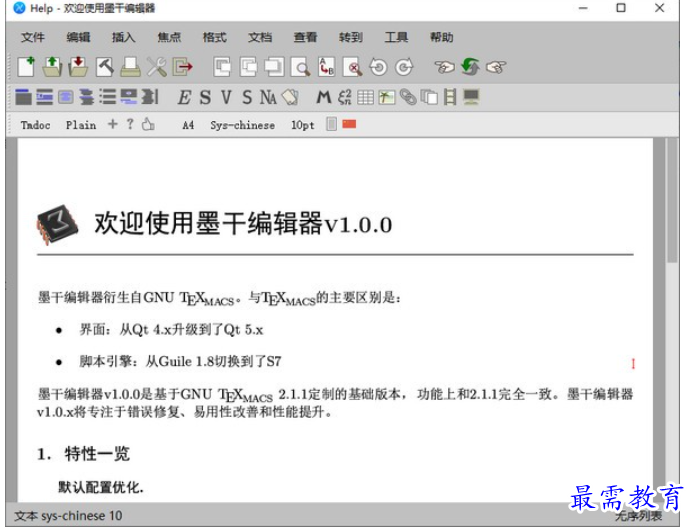Open the section title icon menu at toolbar start

tap(23, 98)
